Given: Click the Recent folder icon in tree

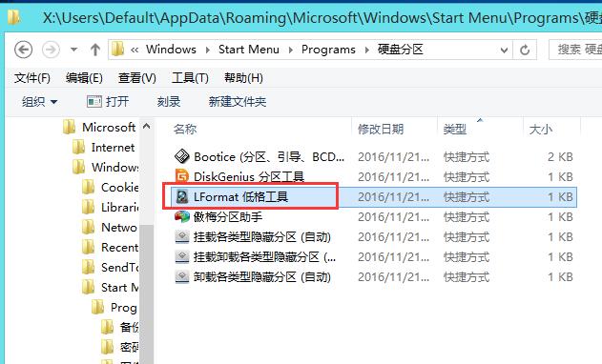Looking at the screenshot, I should point(89,247).
